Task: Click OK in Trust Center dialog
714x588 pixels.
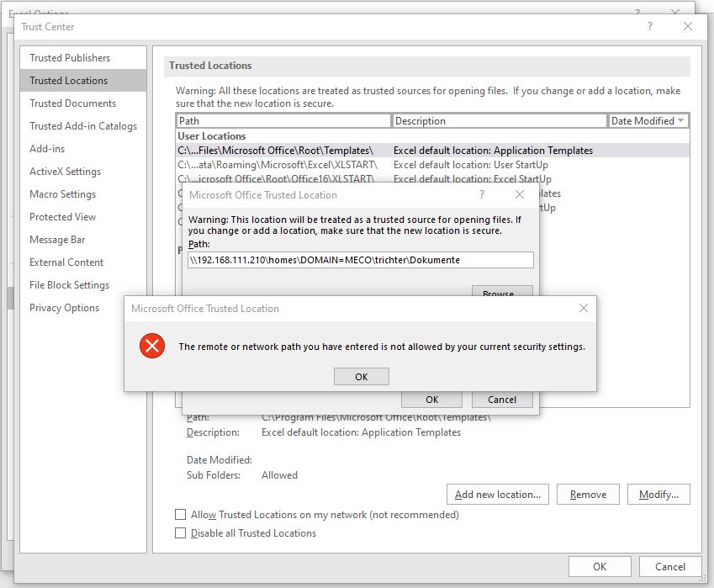Action: 600,567
